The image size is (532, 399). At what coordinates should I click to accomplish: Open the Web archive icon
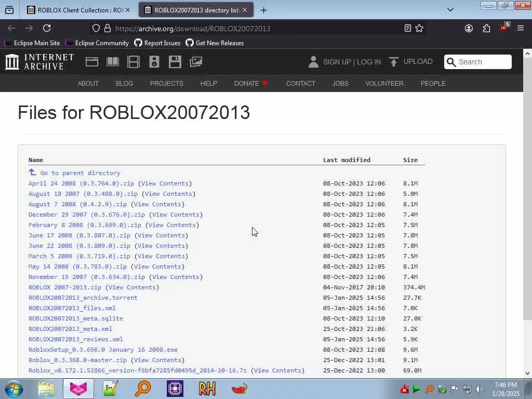[x=92, y=62]
